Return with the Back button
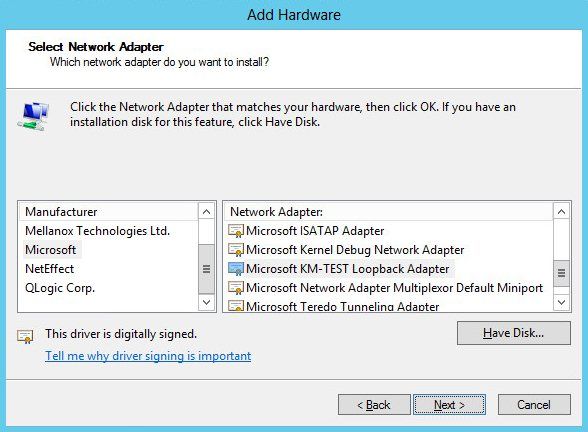Viewport: 588px width, 432px height. [x=374, y=405]
